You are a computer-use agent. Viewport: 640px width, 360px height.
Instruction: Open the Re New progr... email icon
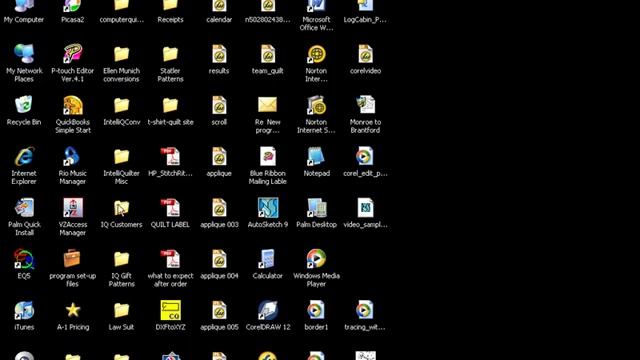click(x=268, y=105)
